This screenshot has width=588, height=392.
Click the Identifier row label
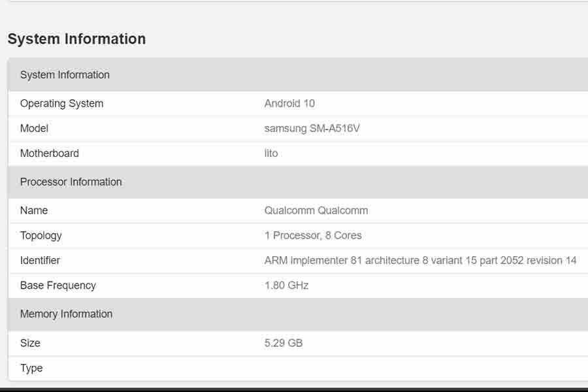click(x=40, y=260)
